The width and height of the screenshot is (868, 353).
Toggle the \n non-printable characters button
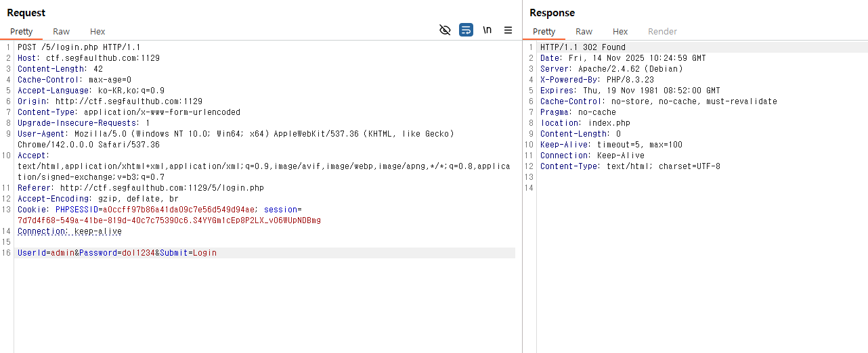coord(487,30)
